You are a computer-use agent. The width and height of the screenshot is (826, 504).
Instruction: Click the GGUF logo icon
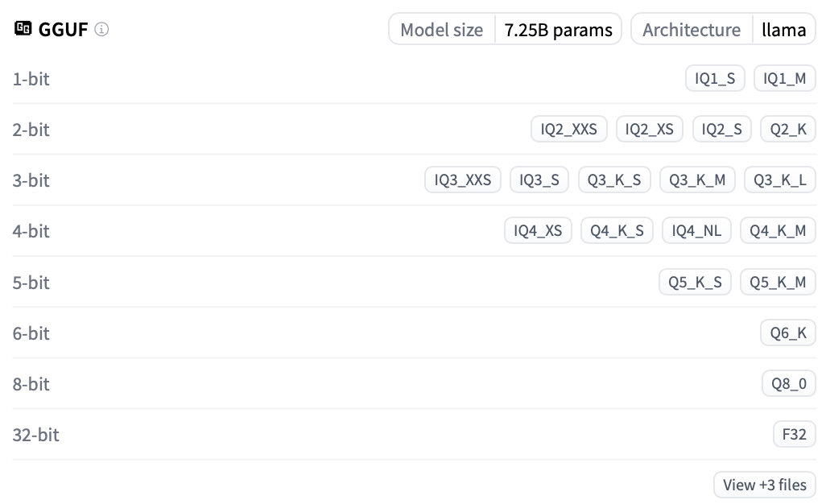(x=23, y=30)
